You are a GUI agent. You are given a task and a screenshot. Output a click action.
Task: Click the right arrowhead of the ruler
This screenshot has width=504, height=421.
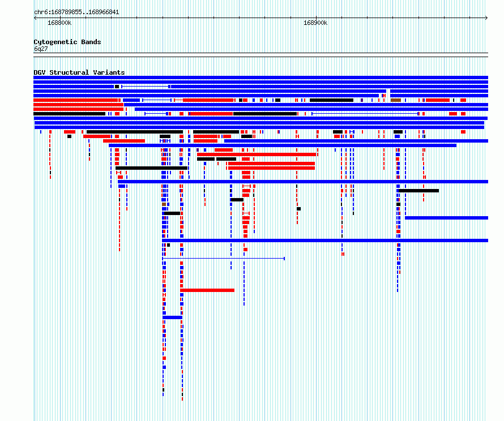(x=486, y=18)
